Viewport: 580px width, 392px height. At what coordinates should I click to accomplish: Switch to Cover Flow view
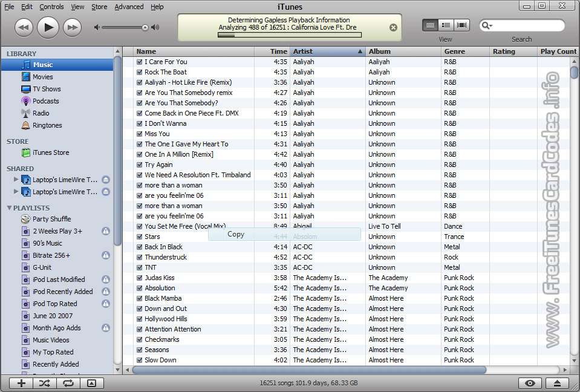click(461, 25)
